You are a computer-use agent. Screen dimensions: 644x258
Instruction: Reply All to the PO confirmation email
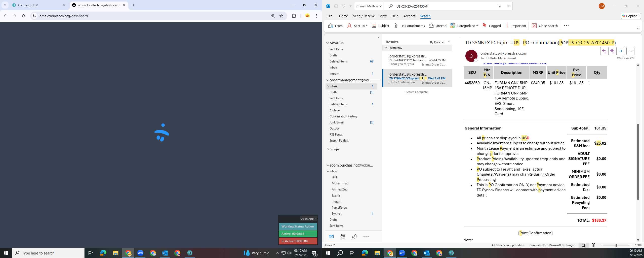coord(612,51)
